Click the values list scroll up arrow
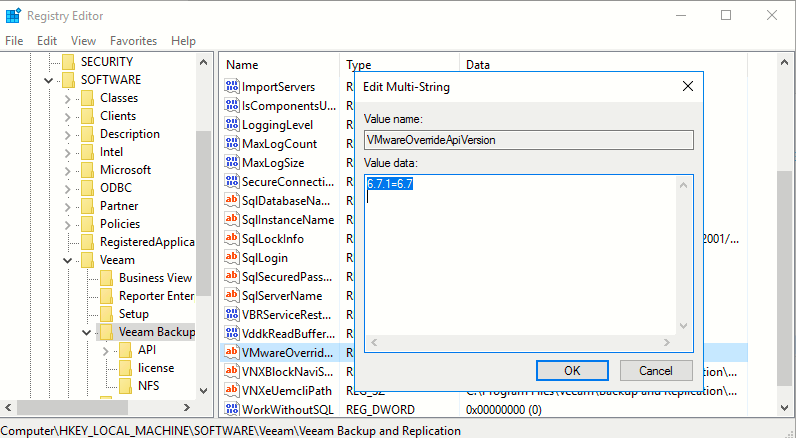796x438 pixels. click(784, 62)
